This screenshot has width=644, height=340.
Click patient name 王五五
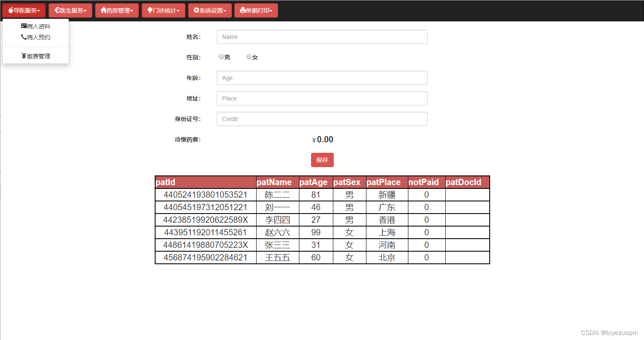278,258
